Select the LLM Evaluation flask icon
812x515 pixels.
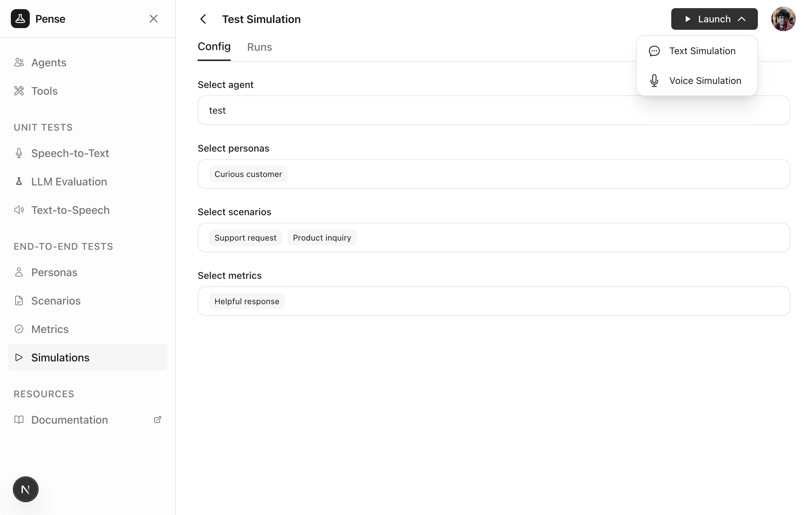pyautogui.click(x=19, y=181)
